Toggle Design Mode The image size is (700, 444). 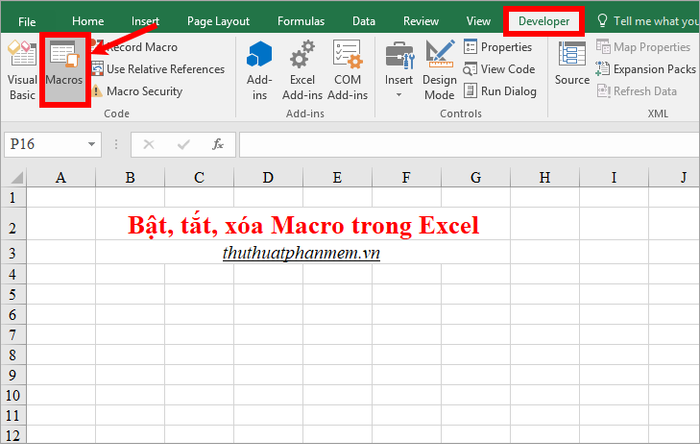click(439, 71)
